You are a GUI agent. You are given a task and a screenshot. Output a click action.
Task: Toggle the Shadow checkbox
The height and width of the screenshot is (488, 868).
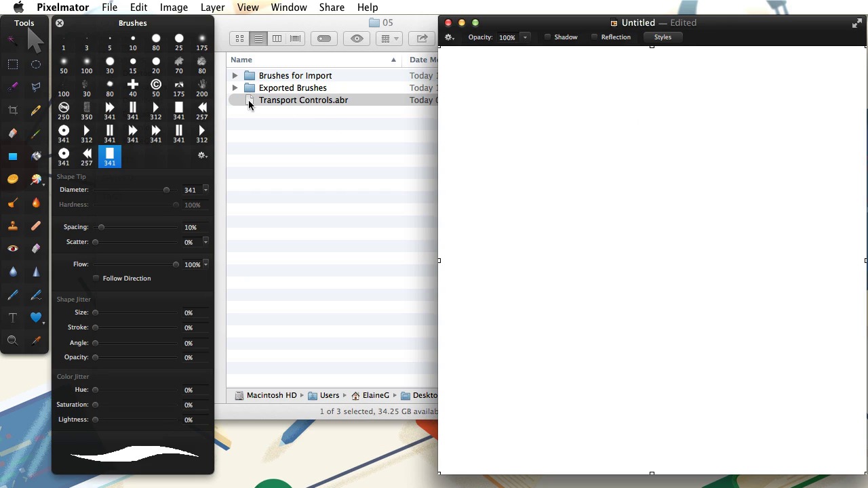[x=547, y=37]
